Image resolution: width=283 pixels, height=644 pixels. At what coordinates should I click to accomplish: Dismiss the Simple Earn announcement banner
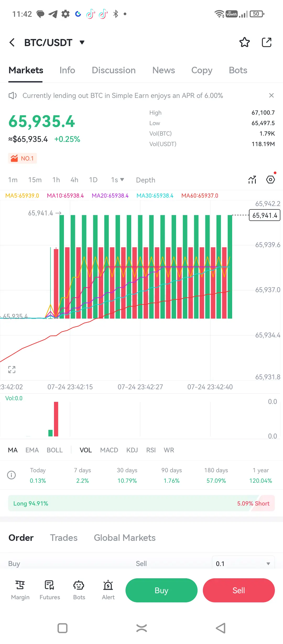tap(271, 95)
